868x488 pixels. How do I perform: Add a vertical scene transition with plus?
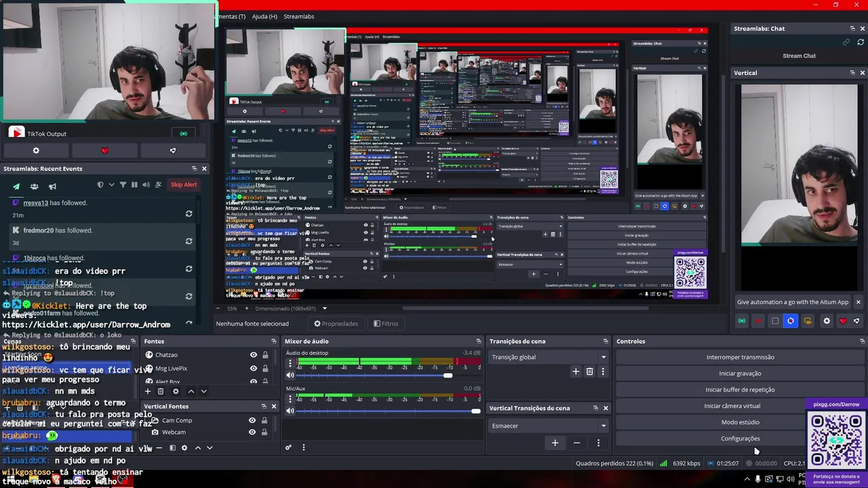pyautogui.click(x=555, y=443)
